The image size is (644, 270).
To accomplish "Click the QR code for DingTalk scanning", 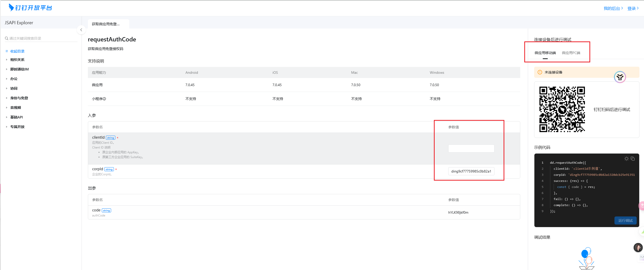I will (562, 109).
